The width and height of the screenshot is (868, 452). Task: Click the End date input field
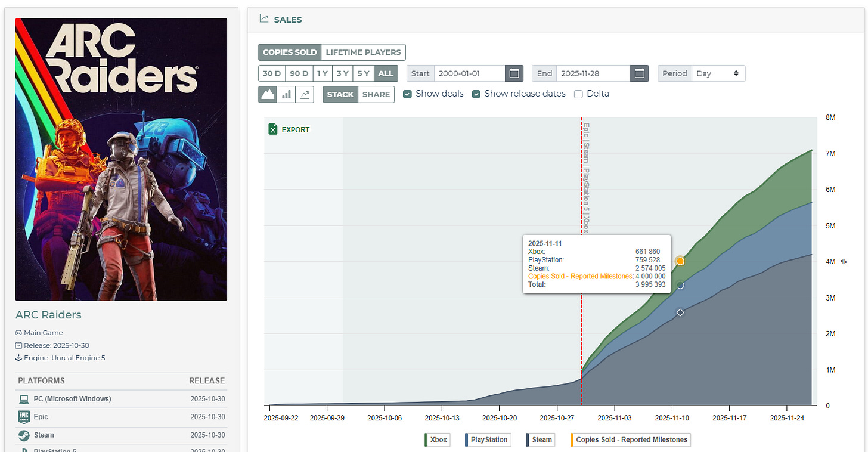click(594, 73)
